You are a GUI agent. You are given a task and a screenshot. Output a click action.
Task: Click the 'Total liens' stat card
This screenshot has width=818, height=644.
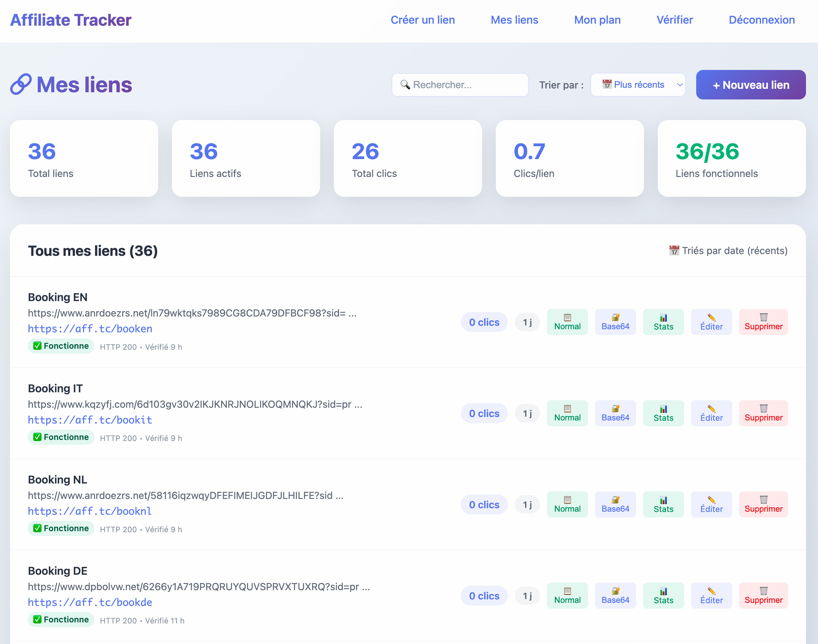84,158
